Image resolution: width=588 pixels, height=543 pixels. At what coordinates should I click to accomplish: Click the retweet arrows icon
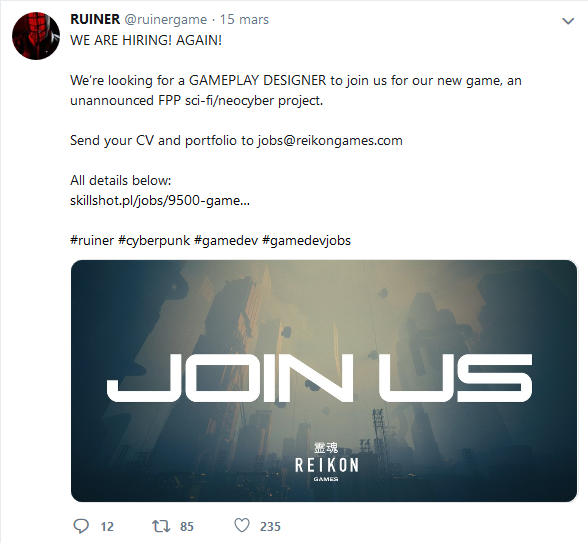click(x=161, y=526)
